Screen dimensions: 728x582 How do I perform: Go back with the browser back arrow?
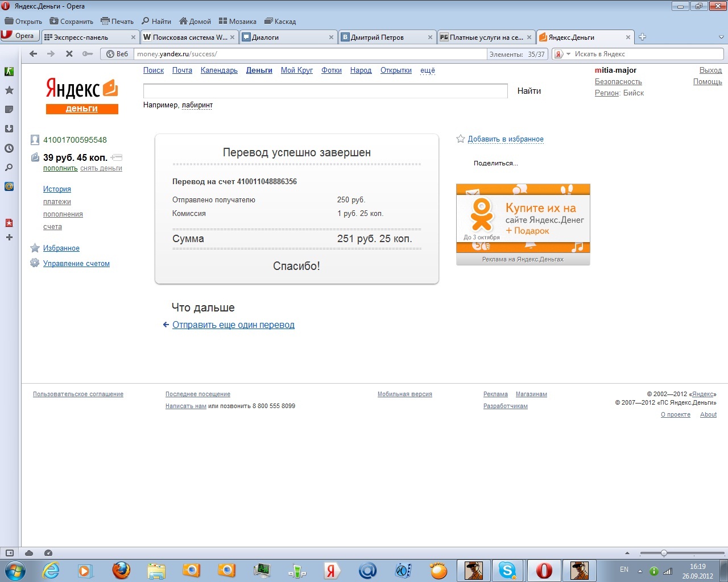(x=33, y=54)
